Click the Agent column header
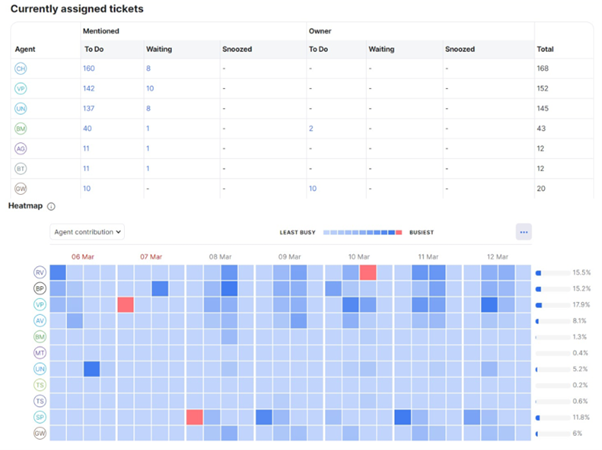Screen dimensions: 602x450 point(25,49)
